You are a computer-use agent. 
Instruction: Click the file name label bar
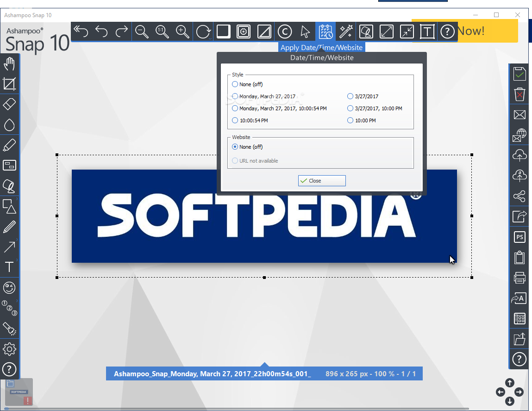[264, 373]
